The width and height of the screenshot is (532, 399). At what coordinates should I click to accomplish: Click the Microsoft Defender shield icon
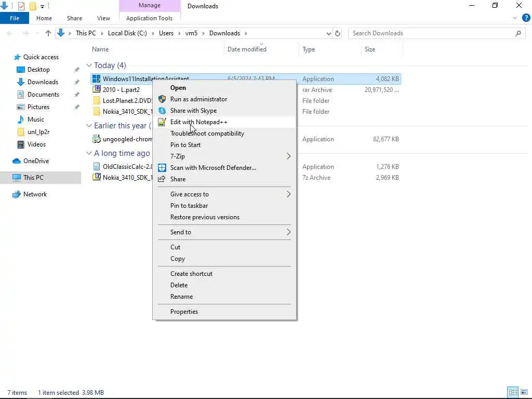click(162, 168)
